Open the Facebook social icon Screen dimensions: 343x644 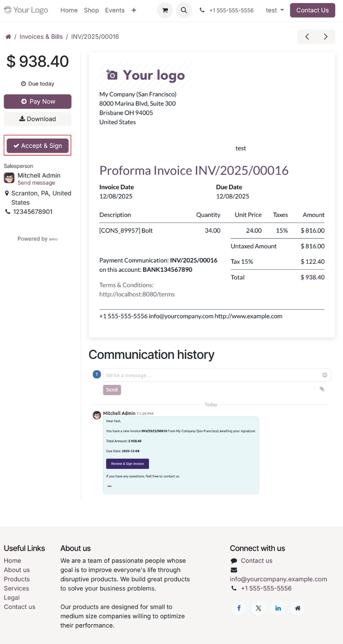(239, 608)
